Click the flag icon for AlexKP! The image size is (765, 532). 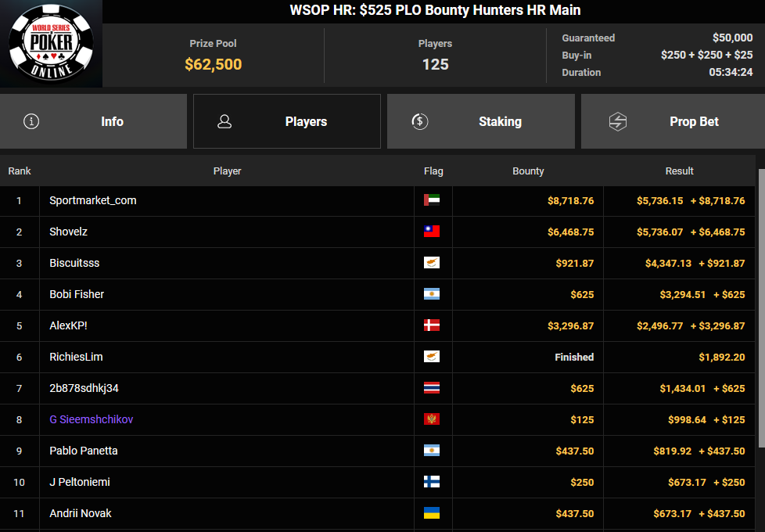point(432,325)
